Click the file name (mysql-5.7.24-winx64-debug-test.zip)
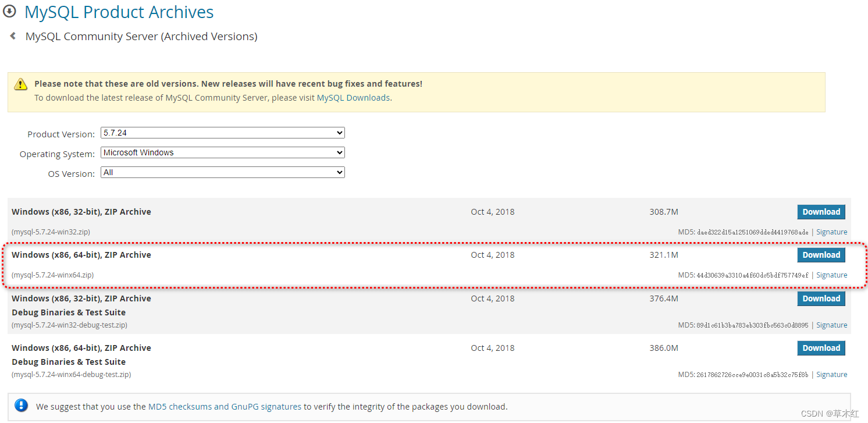 tap(71, 374)
